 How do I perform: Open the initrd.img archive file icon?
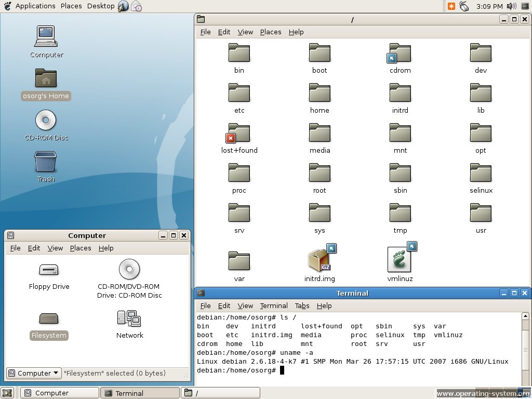point(320,260)
